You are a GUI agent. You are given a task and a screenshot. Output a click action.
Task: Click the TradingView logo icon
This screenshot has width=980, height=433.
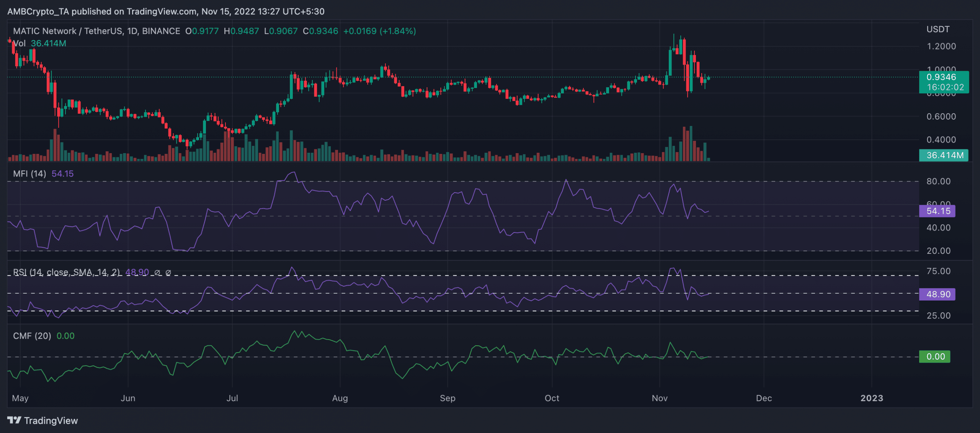point(14,420)
